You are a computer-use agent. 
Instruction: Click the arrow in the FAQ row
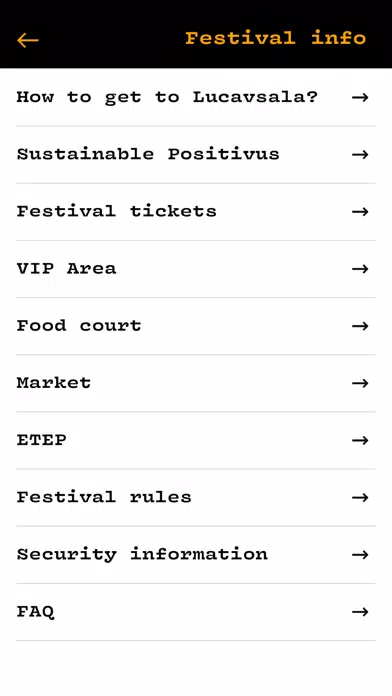tap(360, 612)
